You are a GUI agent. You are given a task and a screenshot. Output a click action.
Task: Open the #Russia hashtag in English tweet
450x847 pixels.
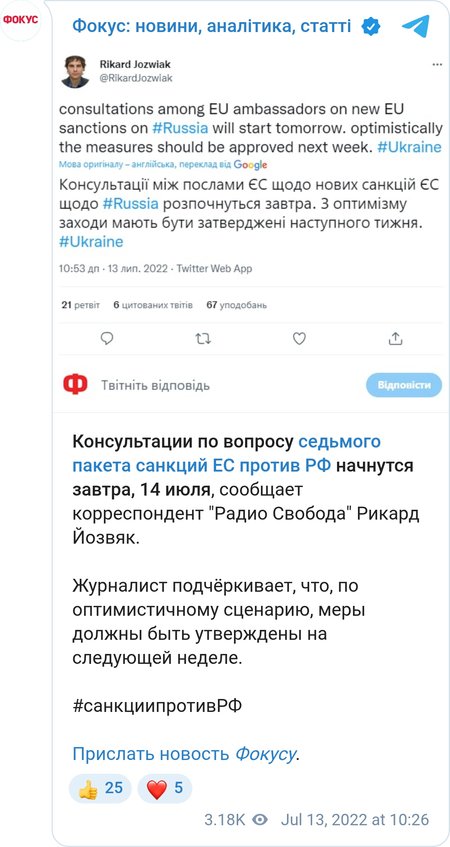pos(179,129)
